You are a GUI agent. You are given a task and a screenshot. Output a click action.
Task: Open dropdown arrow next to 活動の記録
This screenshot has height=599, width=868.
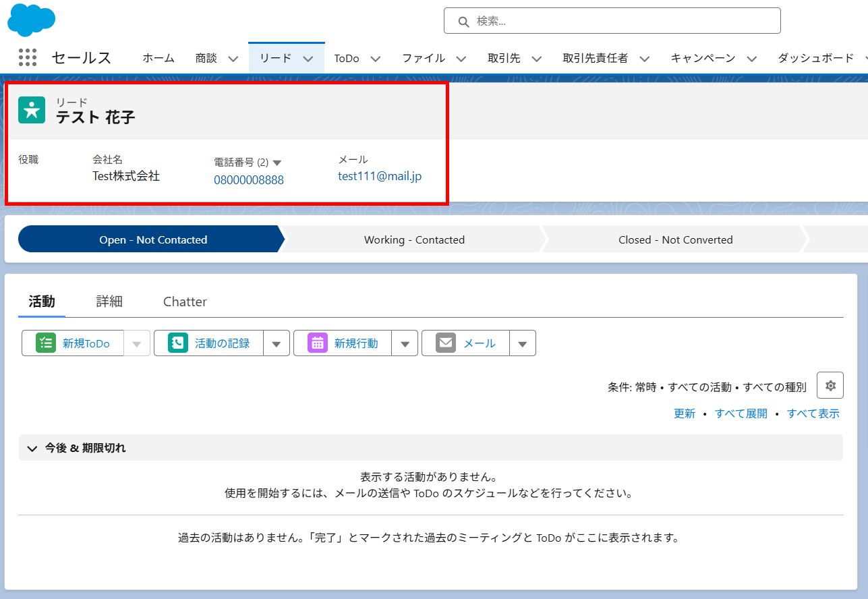(x=277, y=344)
